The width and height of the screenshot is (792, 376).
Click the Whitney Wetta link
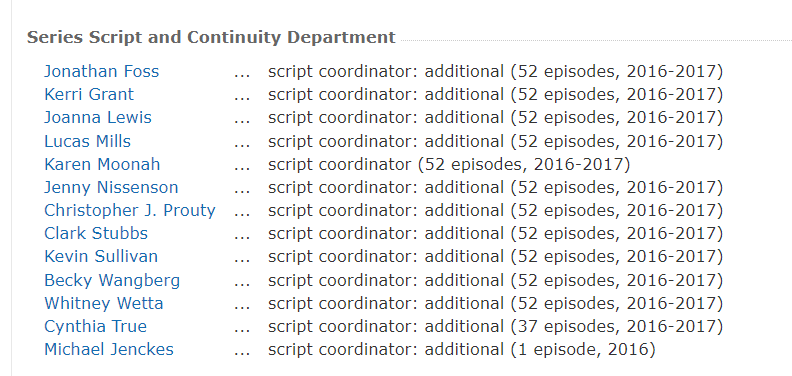104,303
